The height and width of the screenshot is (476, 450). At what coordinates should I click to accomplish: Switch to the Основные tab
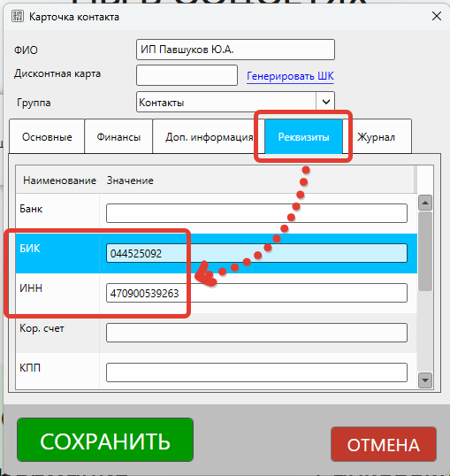pyautogui.click(x=47, y=137)
